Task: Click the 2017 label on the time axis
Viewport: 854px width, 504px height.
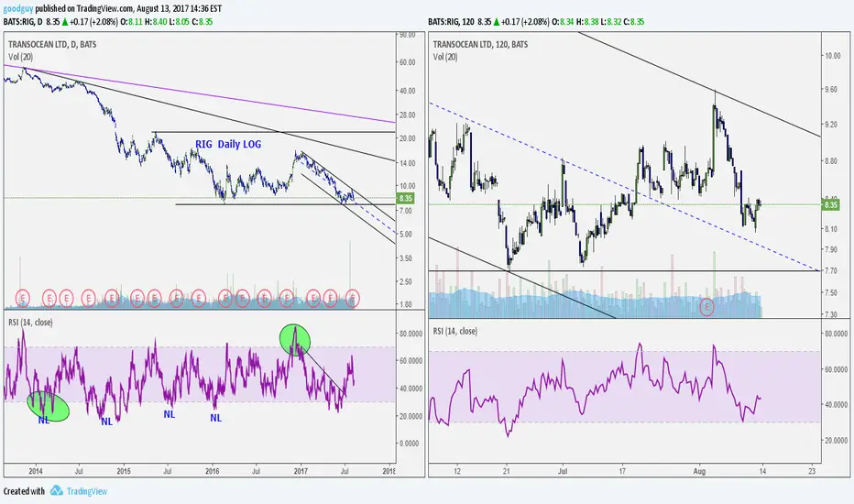Action: (x=301, y=471)
